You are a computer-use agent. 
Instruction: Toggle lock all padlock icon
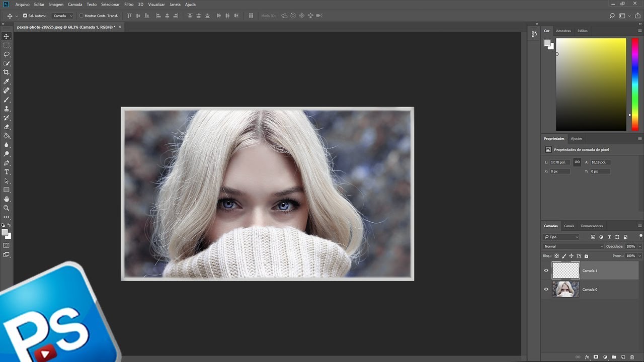(x=586, y=256)
